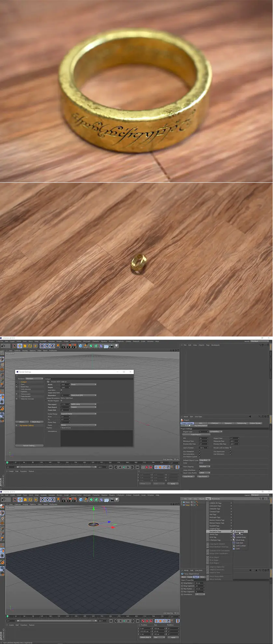The image size is (273, 644).
Task: Click Undo icon in upper Cinema 4D window
Action: pyautogui.click(x=3, y=346)
